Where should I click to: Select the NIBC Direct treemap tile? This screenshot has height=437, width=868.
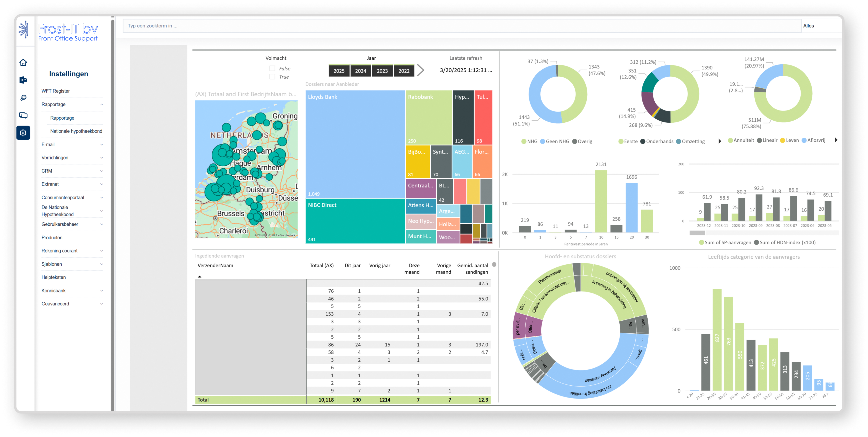point(355,221)
